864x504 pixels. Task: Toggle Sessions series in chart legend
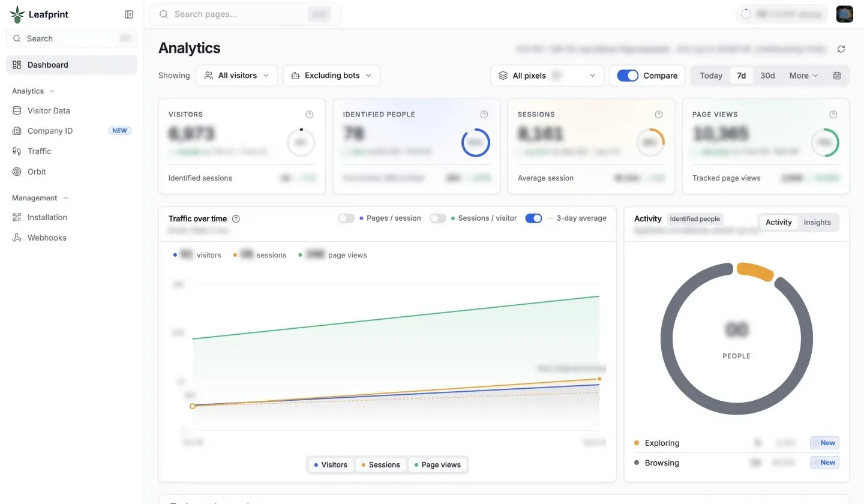(x=380, y=465)
